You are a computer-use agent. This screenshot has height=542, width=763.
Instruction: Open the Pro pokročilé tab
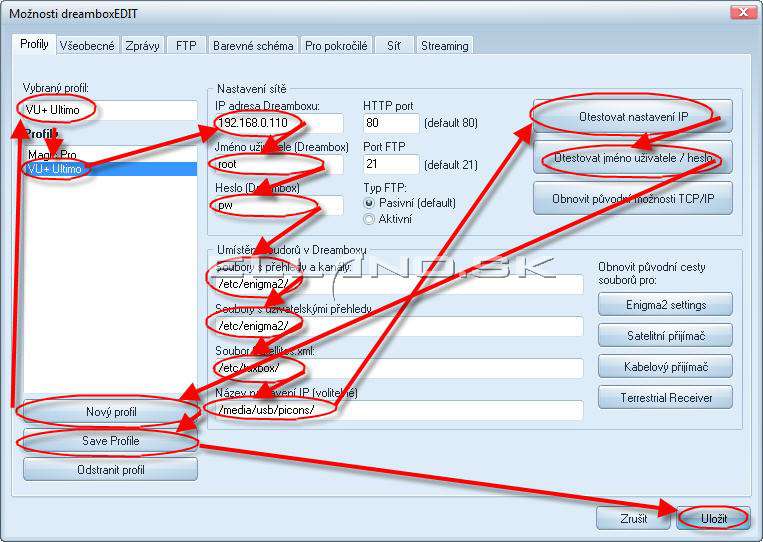pos(336,46)
